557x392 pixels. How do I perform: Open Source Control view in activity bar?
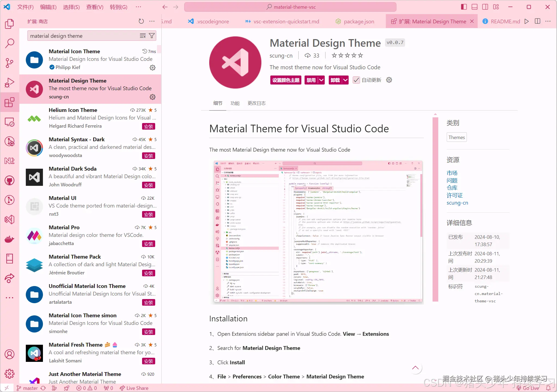click(10, 63)
